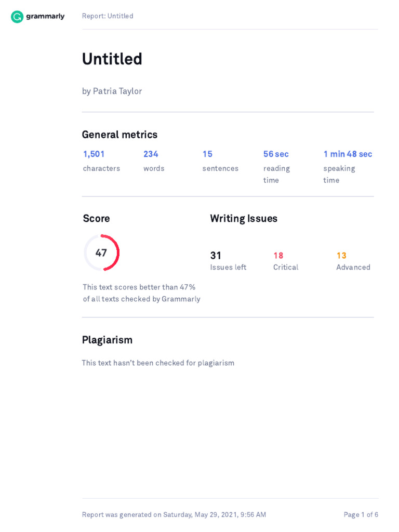Image resolution: width=399 pixels, height=532 pixels.
Task: Select the 15 sentences value
Action: pyautogui.click(x=208, y=154)
